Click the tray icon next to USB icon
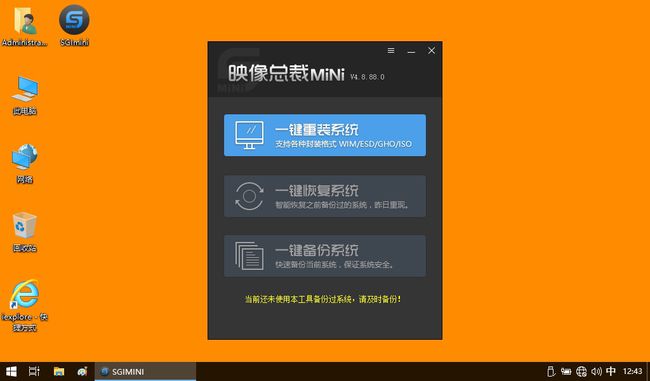650x381 pixels. click(566, 371)
